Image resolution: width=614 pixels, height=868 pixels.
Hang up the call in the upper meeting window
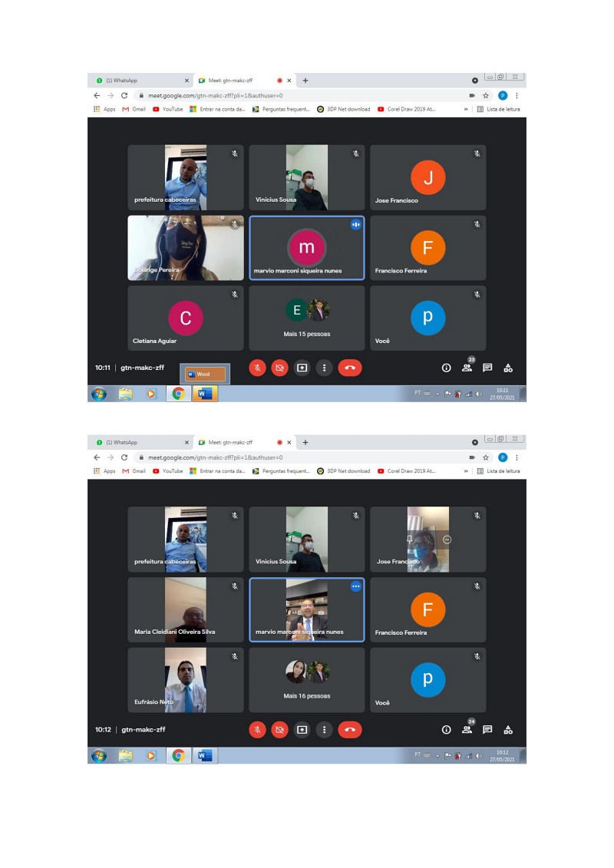(x=350, y=368)
